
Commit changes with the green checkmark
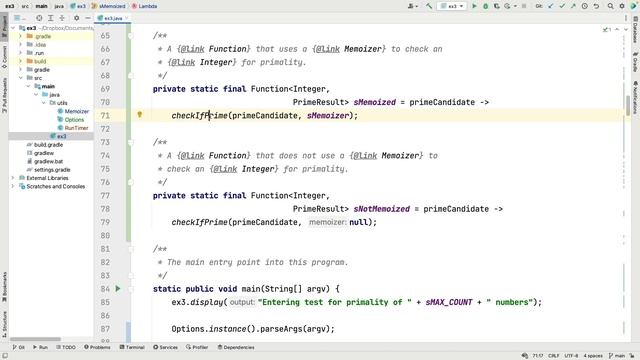(x=562, y=6)
